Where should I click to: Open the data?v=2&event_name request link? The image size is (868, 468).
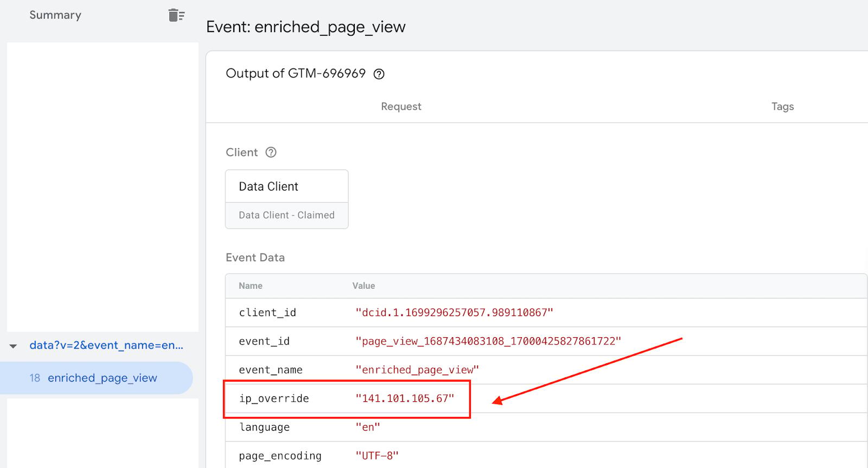tap(106, 345)
